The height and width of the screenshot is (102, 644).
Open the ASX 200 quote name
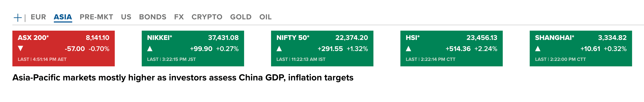[x=33, y=38]
